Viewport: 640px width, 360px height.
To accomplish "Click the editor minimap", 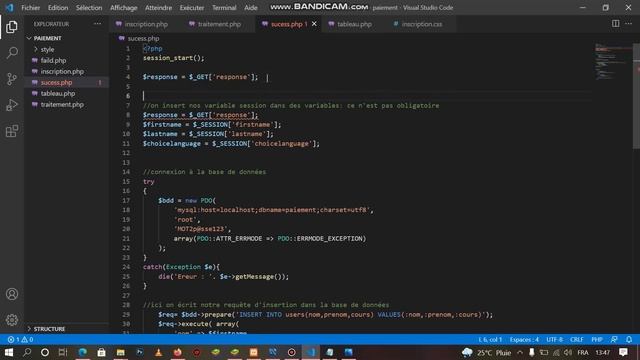I will coord(613,61).
